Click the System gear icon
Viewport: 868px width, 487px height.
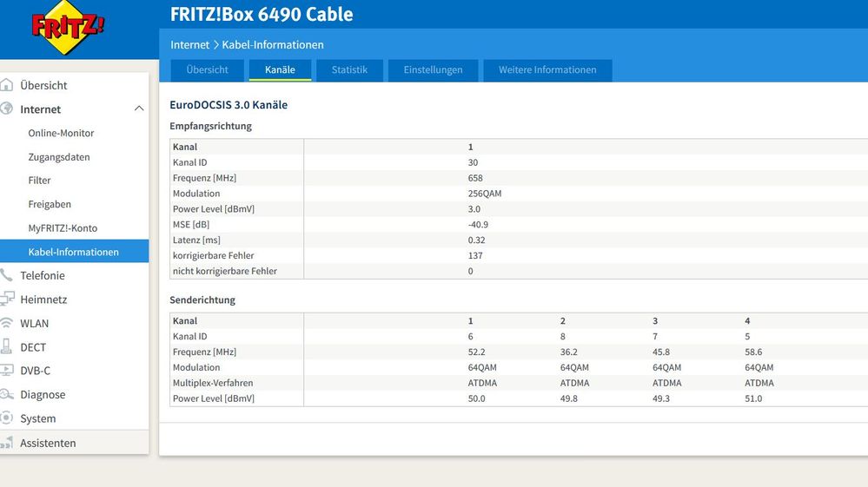(6, 418)
